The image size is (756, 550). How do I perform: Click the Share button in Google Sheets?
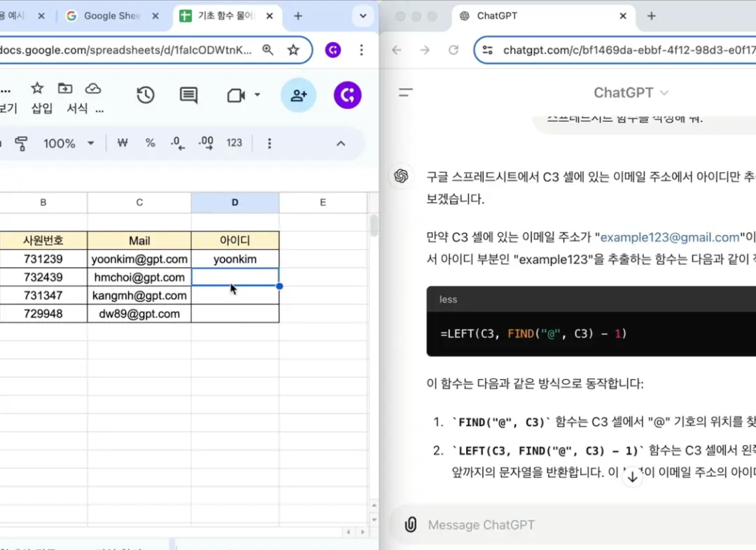click(298, 95)
